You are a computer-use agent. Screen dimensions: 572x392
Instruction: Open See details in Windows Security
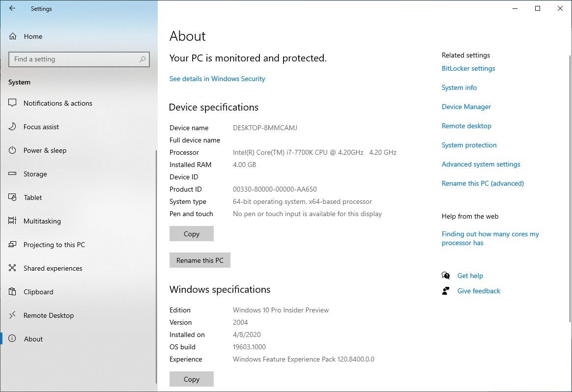(217, 79)
